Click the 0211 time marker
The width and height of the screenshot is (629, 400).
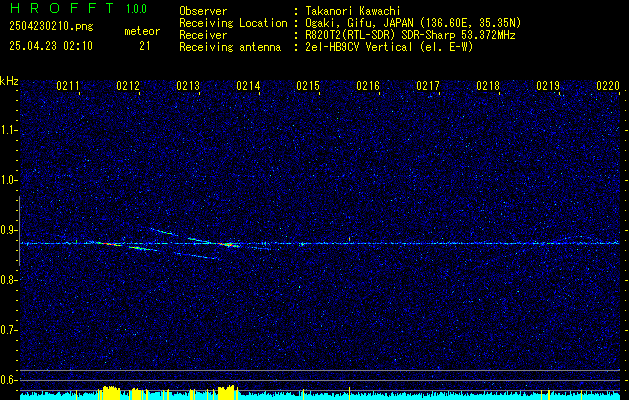pyautogui.click(x=68, y=86)
